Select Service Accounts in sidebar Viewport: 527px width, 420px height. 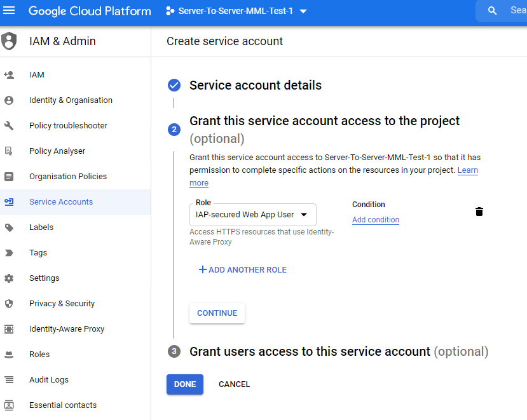[x=75, y=202]
